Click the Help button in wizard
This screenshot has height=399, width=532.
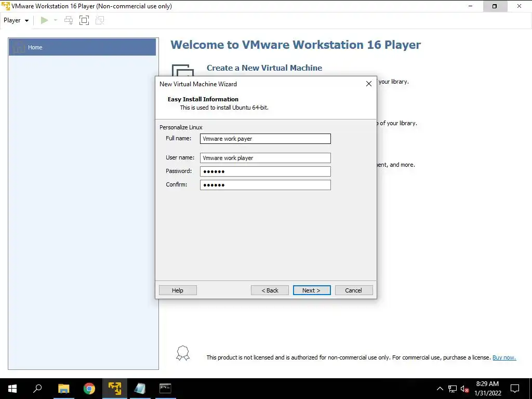click(178, 290)
